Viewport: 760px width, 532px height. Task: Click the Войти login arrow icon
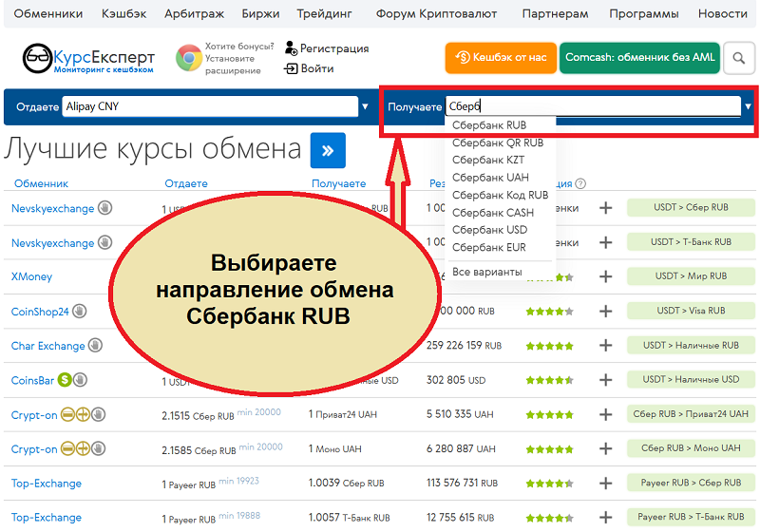[x=291, y=68]
